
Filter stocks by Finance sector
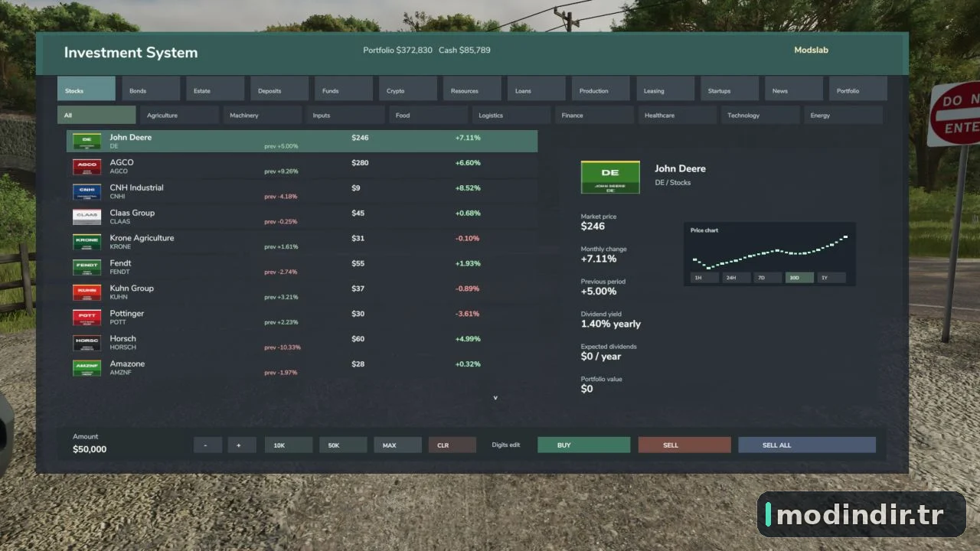click(594, 116)
